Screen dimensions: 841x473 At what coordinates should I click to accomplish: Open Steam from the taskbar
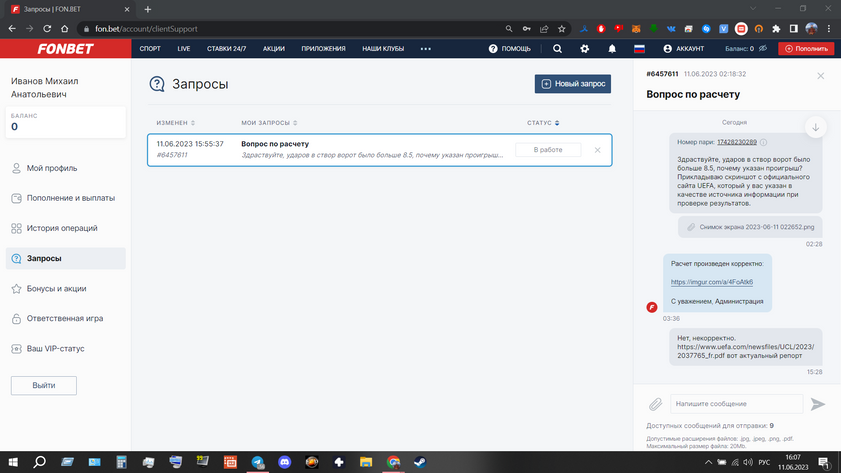420,462
